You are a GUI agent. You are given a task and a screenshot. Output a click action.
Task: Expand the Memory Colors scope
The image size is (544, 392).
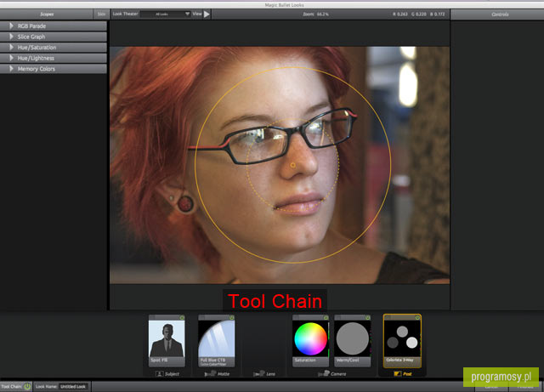[x=11, y=69]
